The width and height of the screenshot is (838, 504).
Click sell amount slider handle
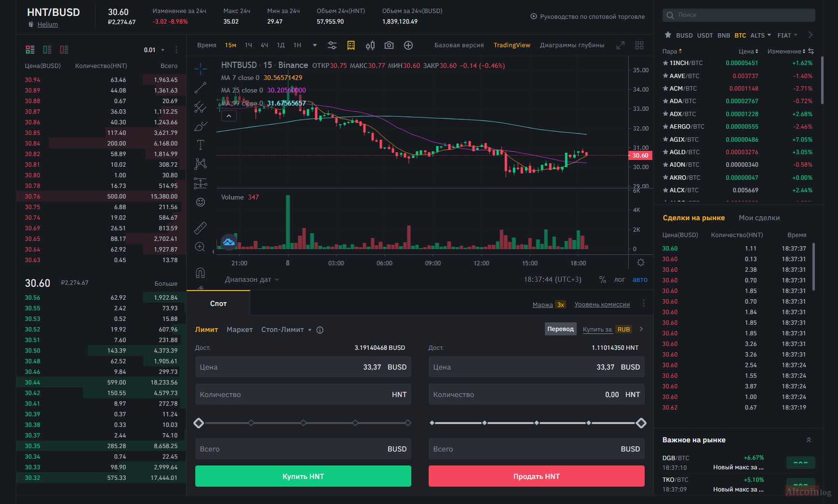pos(641,423)
